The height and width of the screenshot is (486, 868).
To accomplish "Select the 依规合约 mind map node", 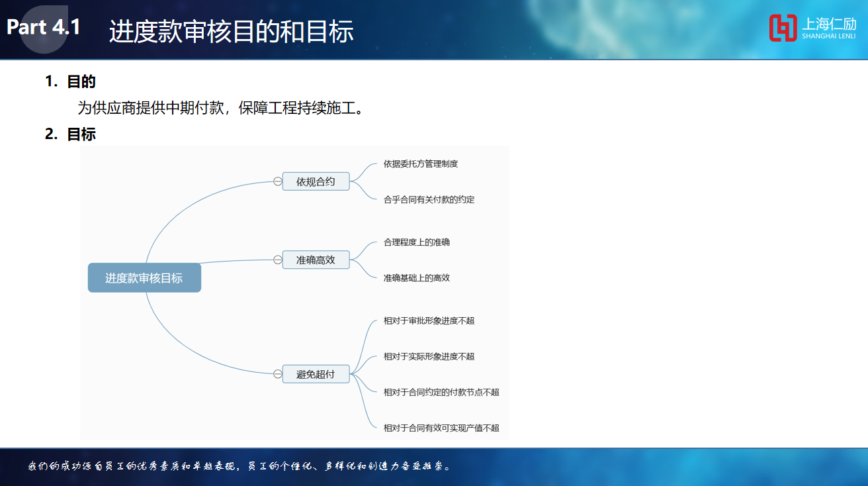I will point(316,181).
